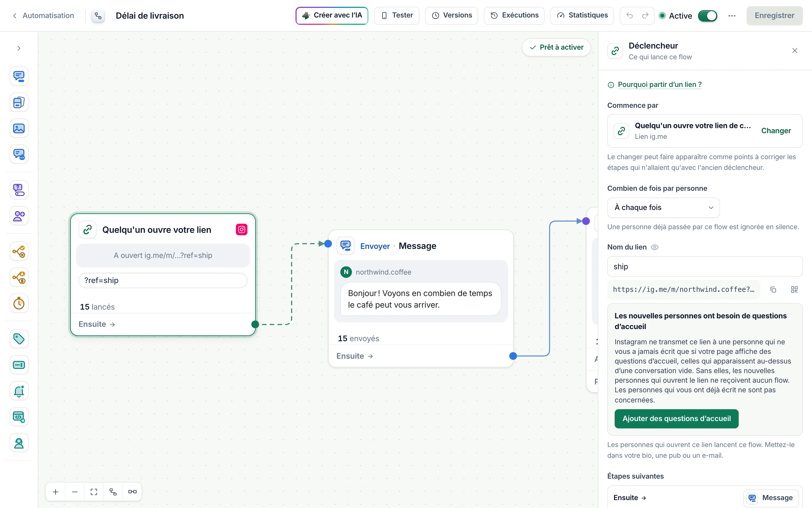Click the Enregistrer button
Image resolution: width=812 pixels, height=508 pixels.
pos(775,16)
